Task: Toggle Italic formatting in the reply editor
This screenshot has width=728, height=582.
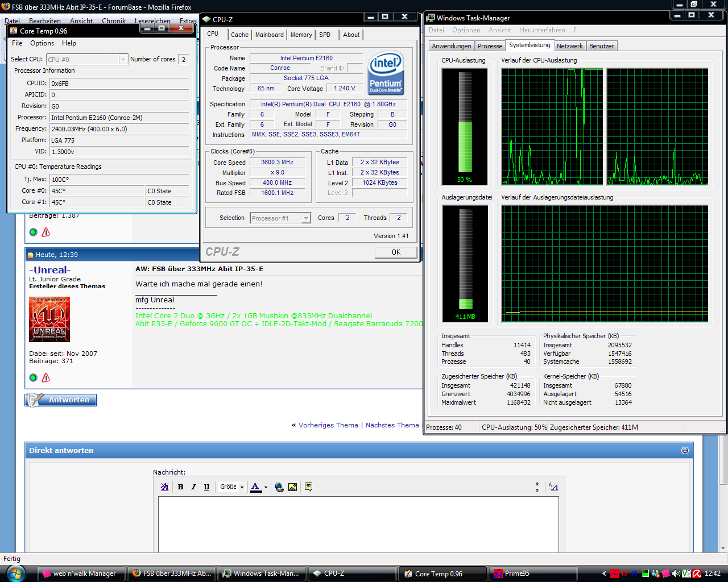Action: pyautogui.click(x=193, y=487)
